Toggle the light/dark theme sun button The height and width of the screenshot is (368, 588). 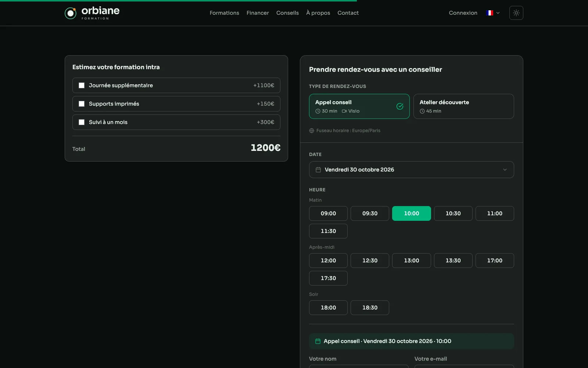[x=516, y=13]
